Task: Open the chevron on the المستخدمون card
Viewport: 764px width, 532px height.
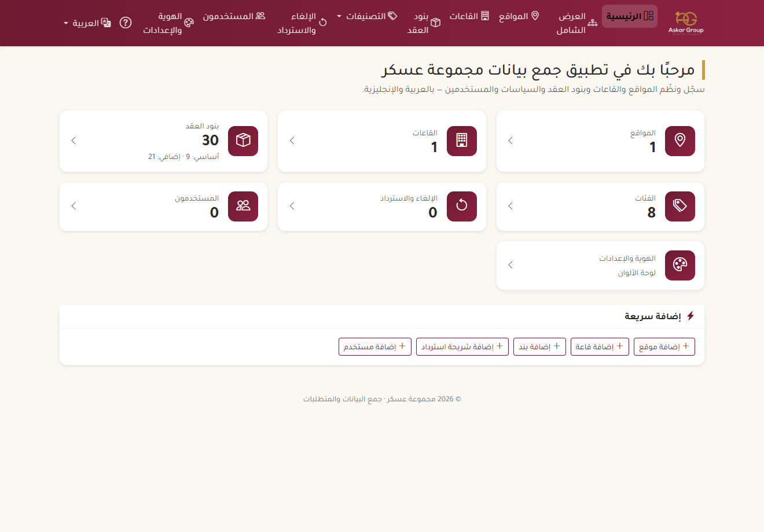Action: (x=74, y=206)
